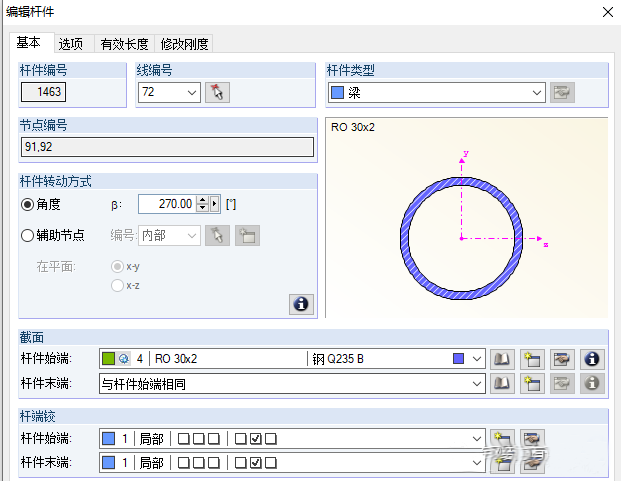Select the 角度 rotation option
The image size is (621, 481).
[28, 204]
